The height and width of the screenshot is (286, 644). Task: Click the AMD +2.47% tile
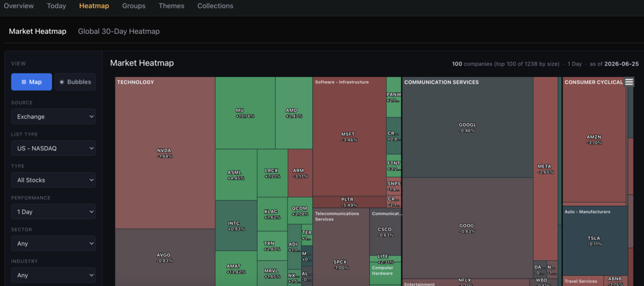click(x=294, y=113)
